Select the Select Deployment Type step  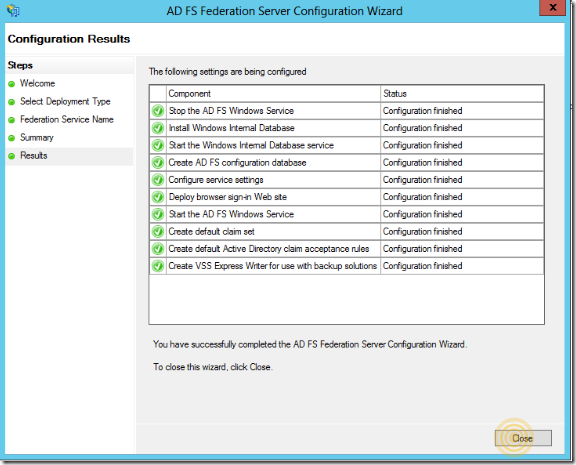click(65, 102)
